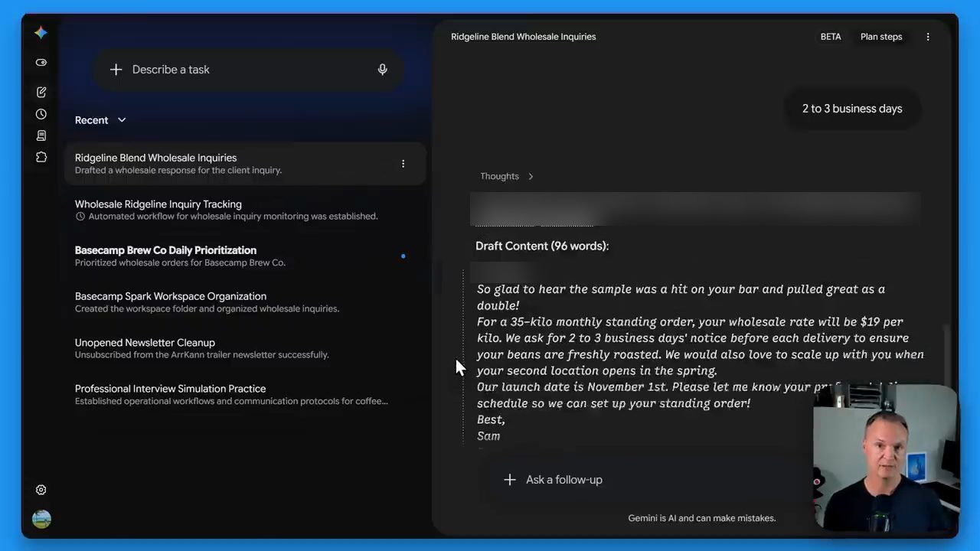Click the conversation title in the header

coord(524,37)
